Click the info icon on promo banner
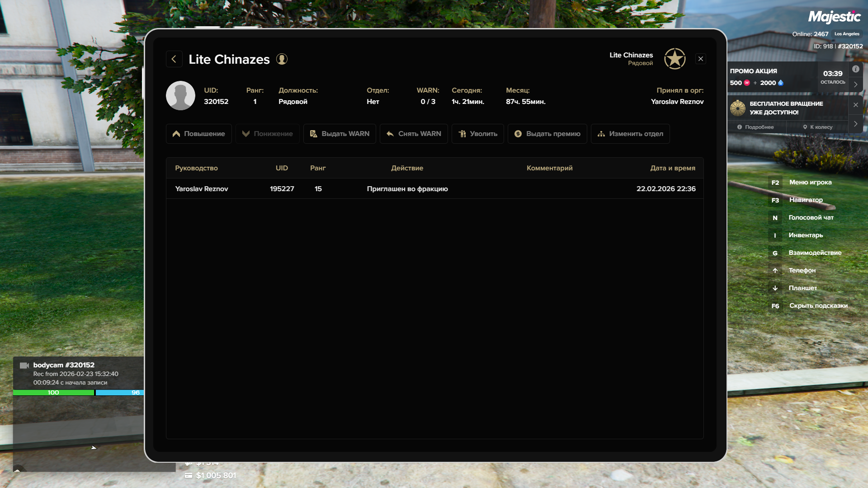Image resolution: width=868 pixels, height=488 pixels. tap(855, 69)
